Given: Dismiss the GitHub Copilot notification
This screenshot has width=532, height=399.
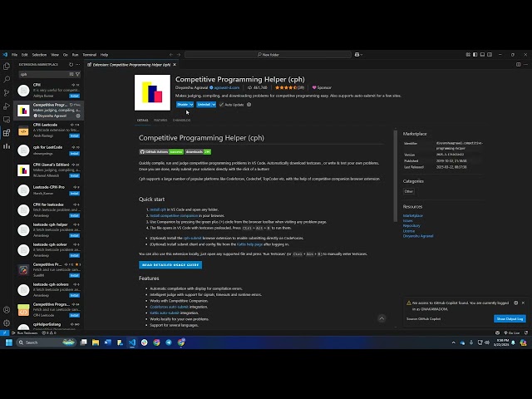Looking at the screenshot, I should (x=523, y=303).
